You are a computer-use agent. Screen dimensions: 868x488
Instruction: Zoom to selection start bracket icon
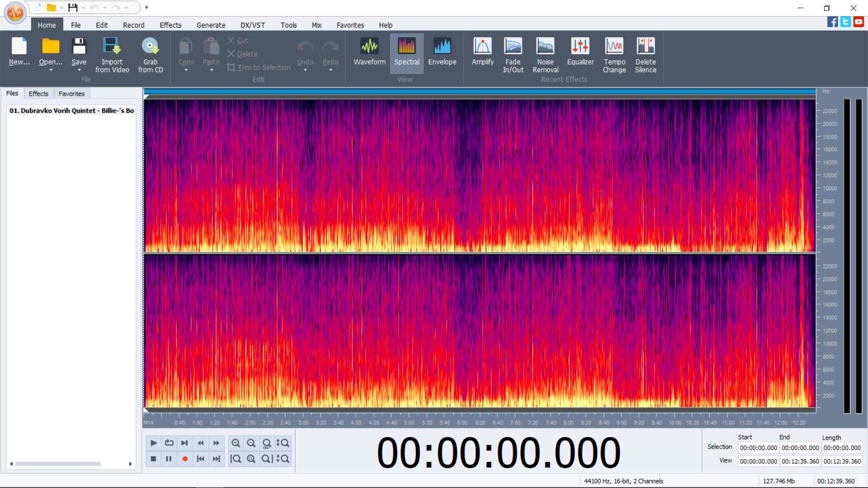coord(236,459)
